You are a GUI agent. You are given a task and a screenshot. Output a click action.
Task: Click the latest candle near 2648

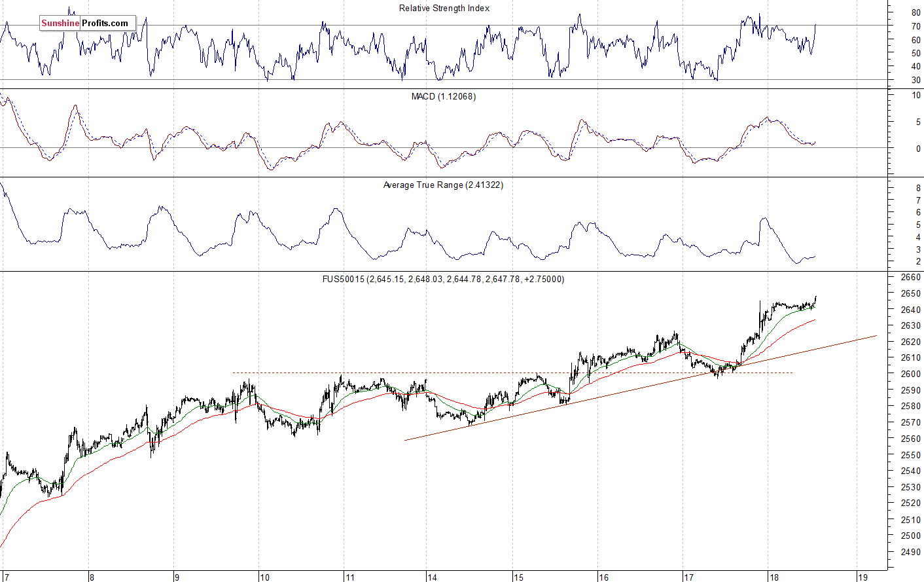click(x=815, y=300)
